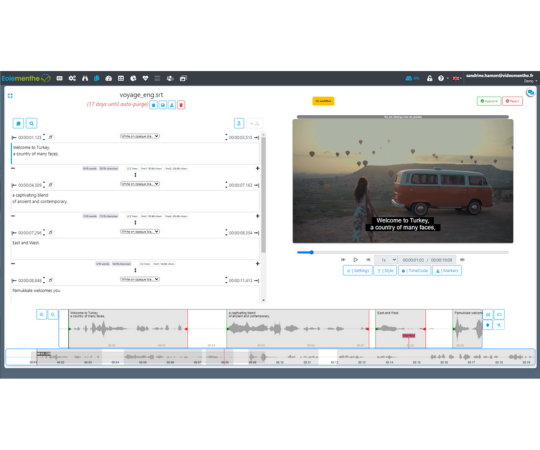
Task: Open style dropdown for East and West subtitle
Action: point(140,232)
